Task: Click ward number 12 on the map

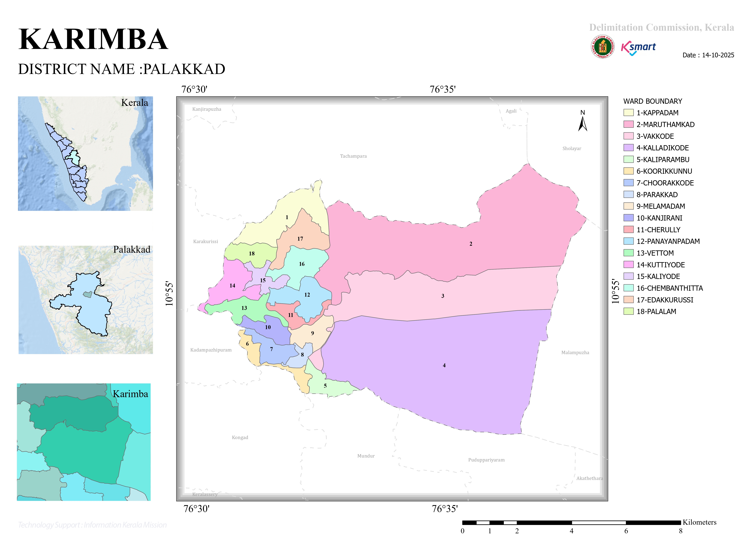Action: coord(307,295)
